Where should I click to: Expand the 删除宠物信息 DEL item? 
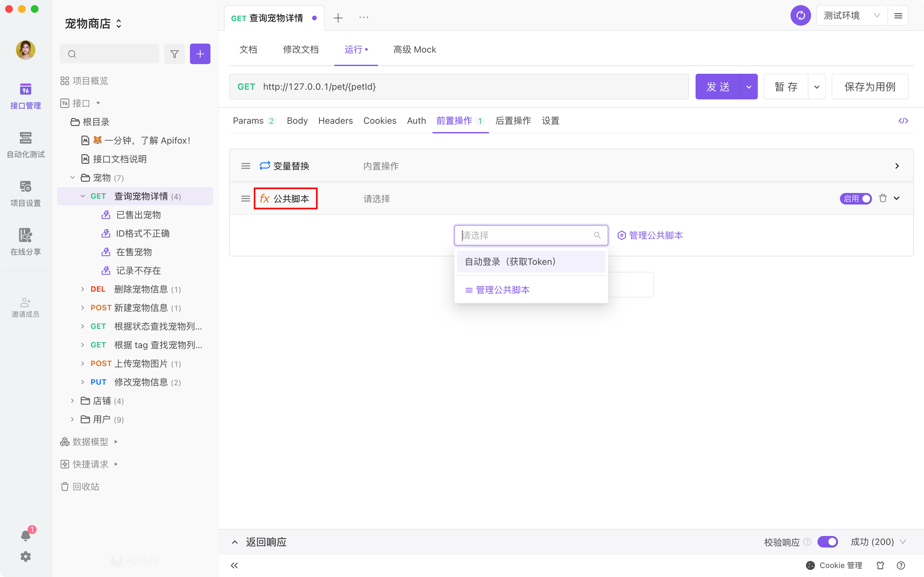tap(82, 289)
